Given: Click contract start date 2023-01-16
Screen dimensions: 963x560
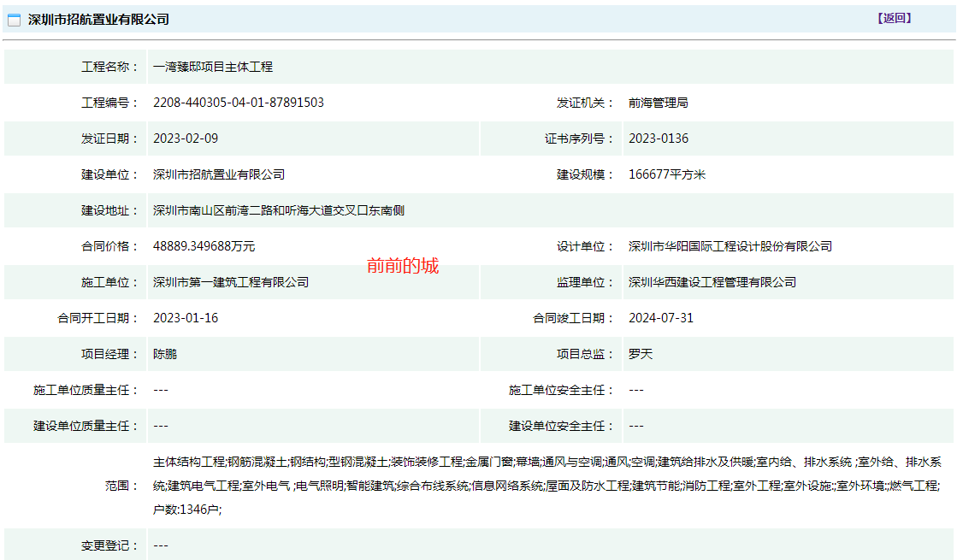Looking at the screenshot, I should point(186,318).
